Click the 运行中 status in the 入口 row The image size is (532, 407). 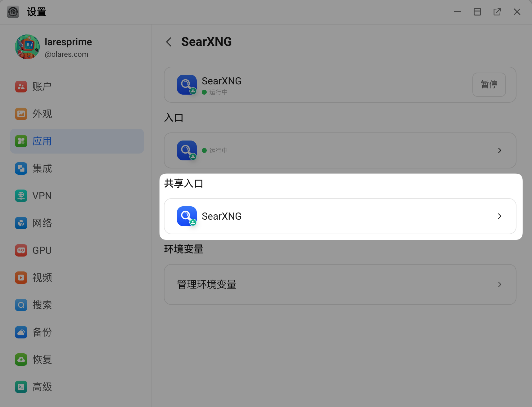coord(215,150)
